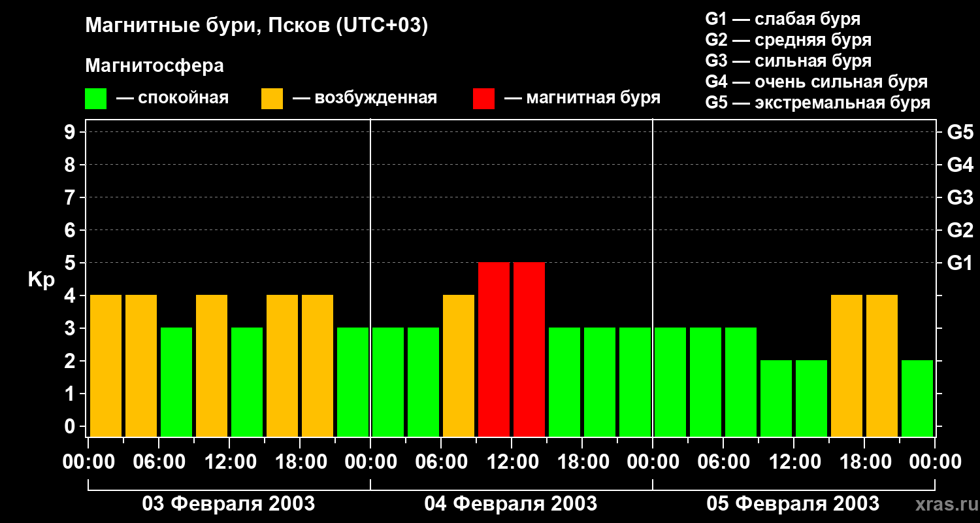Click the green 21:00–00:00 bar on 03 Февраля

tap(353, 382)
